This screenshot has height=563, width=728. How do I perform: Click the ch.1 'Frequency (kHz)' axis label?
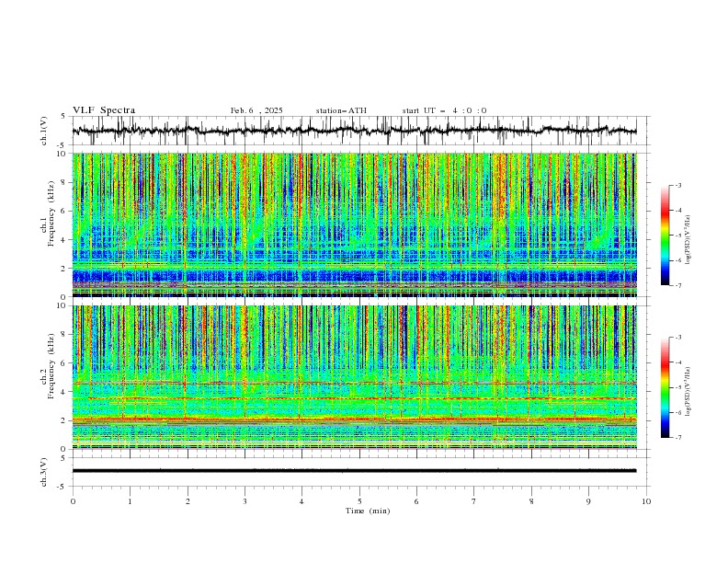click(51, 214)
